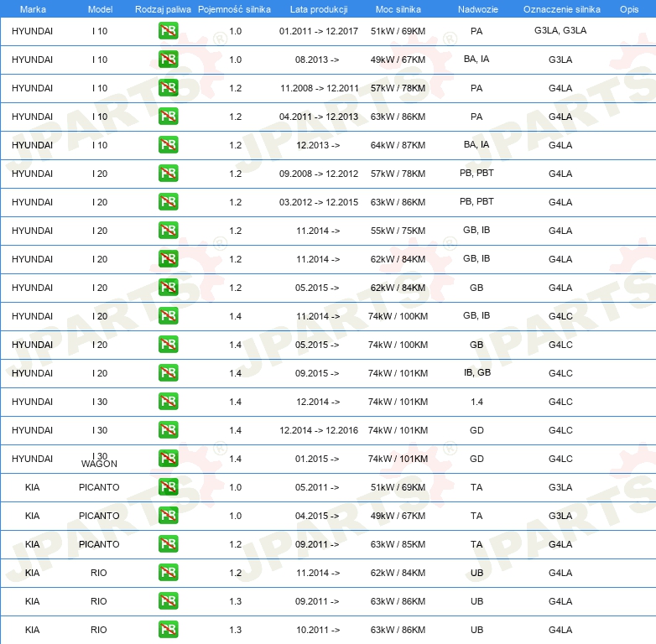Select date '04.2015 ->'

pyautogui.click(x=317, y=516)
